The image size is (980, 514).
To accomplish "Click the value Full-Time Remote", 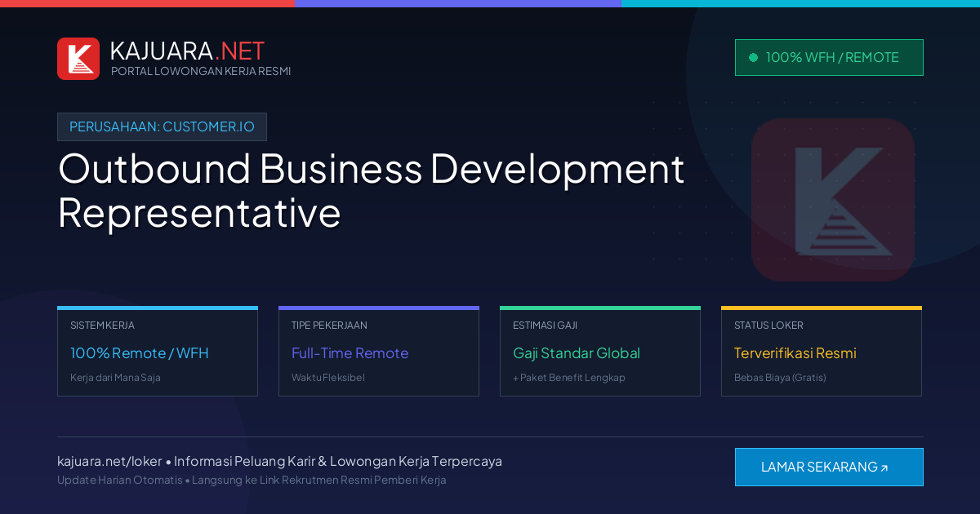I will click(x=350, y=353).
